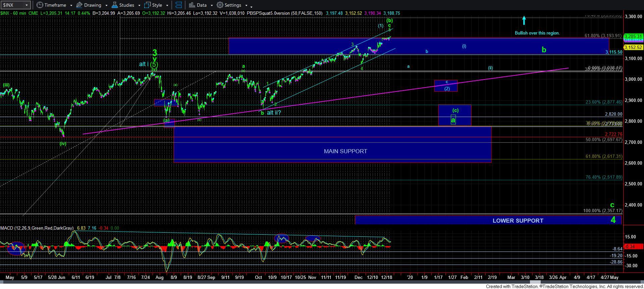This screenshot has width=644, height=289.
Task: Click the blue chart linking icon
Action: point(179,5)
